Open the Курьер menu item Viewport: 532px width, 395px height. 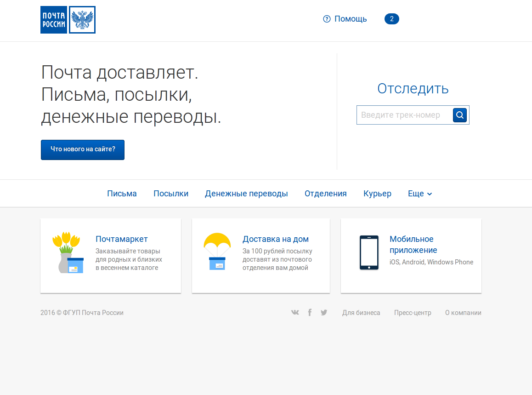point(377,194)
